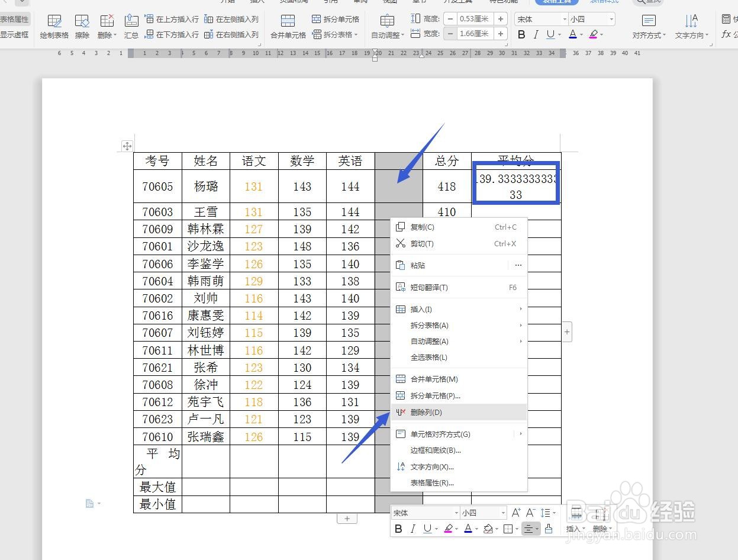Click the 汇总 (Summary) icon
Image resolution: width=738 pixels, height=560 pixels.
[131, 26]
